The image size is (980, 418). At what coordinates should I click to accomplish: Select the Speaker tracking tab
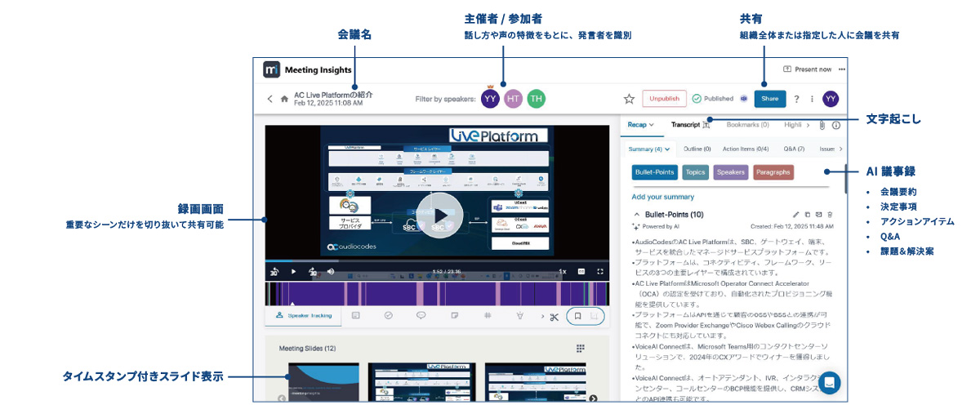coord(303,315)
